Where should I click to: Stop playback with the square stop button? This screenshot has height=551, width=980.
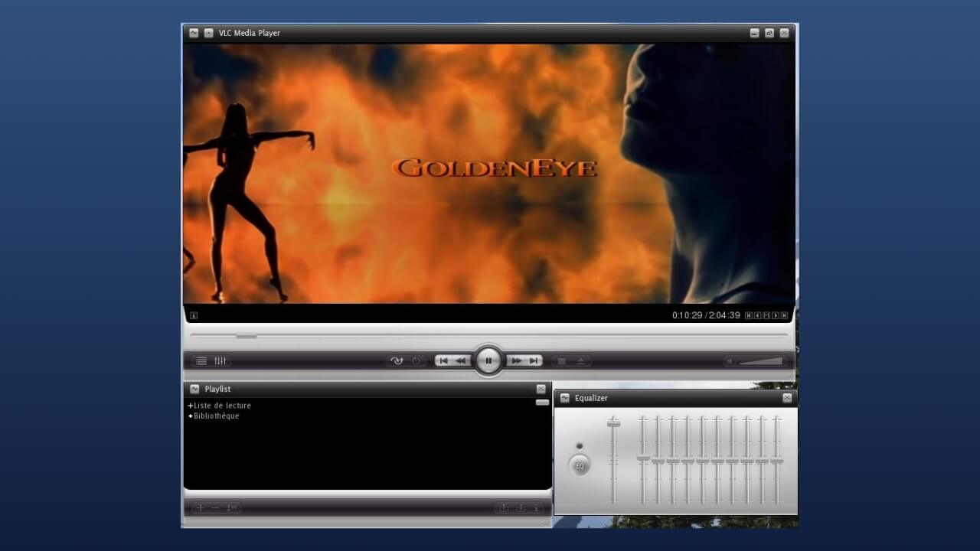tap(561, 361)
